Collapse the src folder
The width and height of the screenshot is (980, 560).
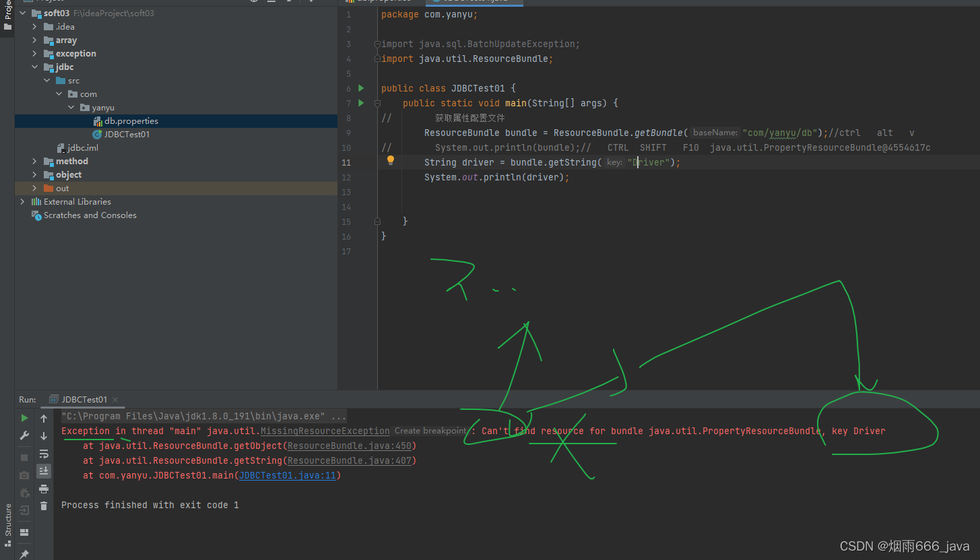(47, 80)
